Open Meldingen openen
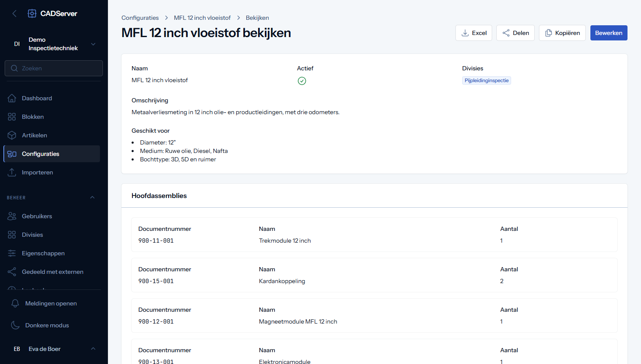The width and height of the screenshot is (641, 364). (54, 303)
